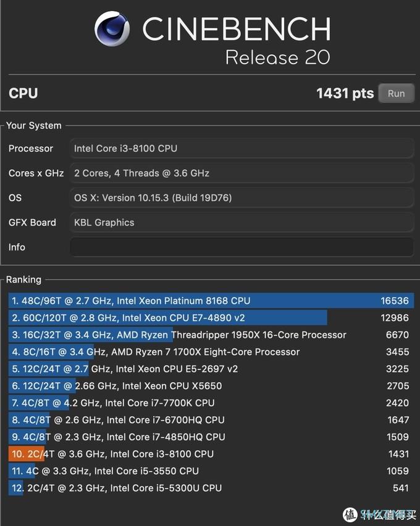Click the OS field showing Version 10.15.3
The width and height of the screenshot is (420, 526).
(x=241, y=198)
